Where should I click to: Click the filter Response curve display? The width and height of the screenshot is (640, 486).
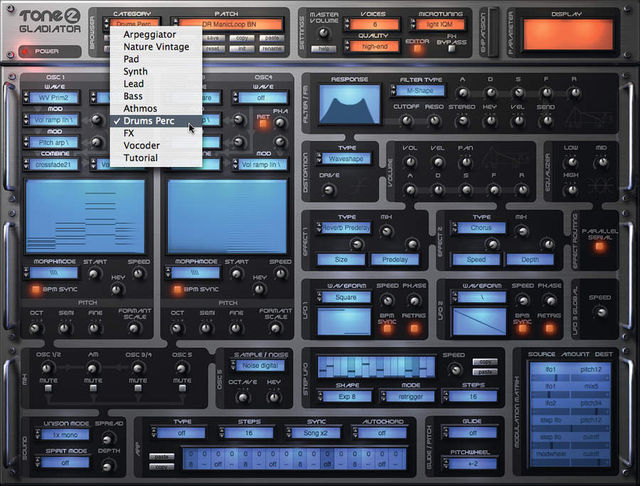point(349,104)
